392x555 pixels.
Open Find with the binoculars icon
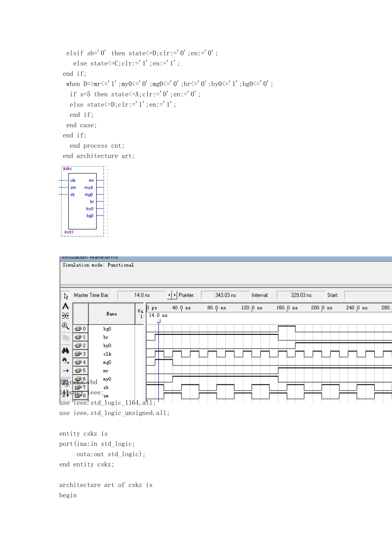pos(66,351)
